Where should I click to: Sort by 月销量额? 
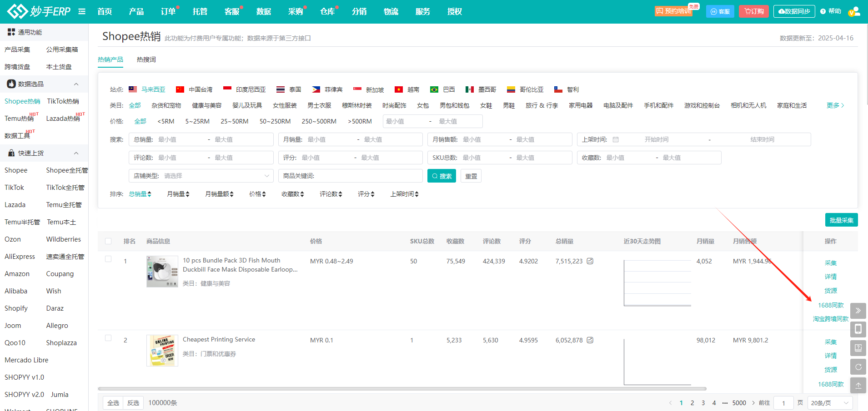tap(220, 194)
